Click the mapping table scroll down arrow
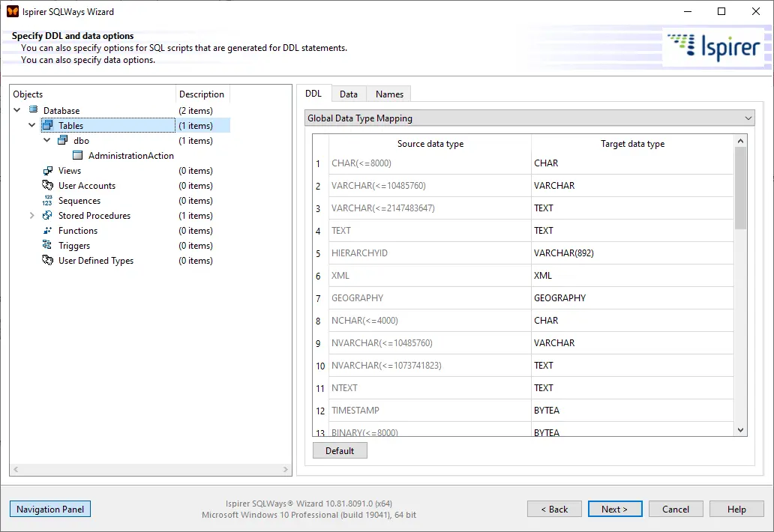 pos(740,430)
